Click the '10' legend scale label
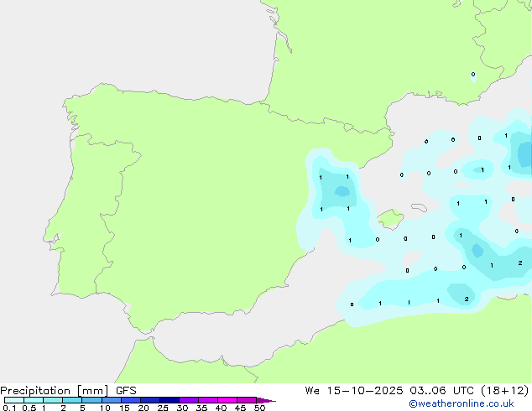The image size is (532, 411). click(105, 408)
